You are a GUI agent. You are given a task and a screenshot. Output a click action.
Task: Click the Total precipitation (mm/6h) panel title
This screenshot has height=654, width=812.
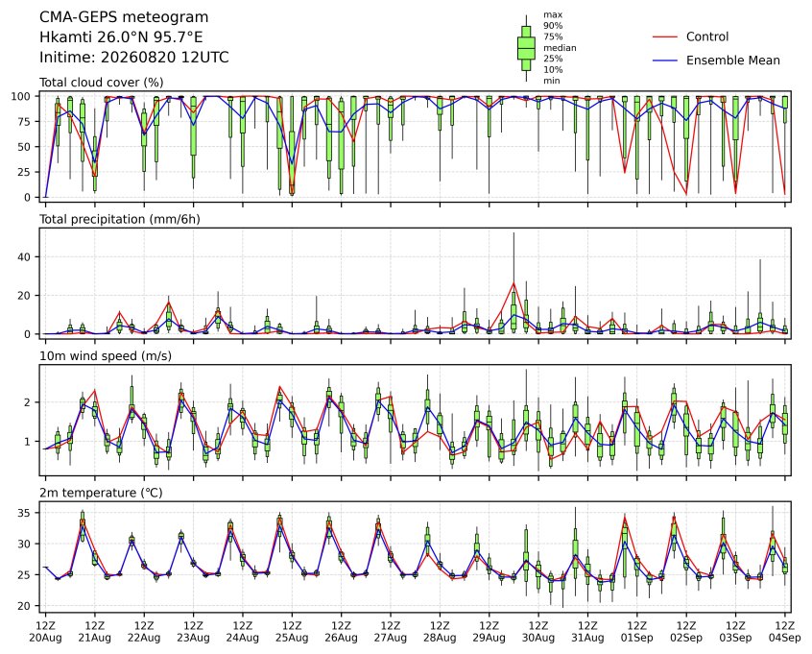(x=120, y=219)
